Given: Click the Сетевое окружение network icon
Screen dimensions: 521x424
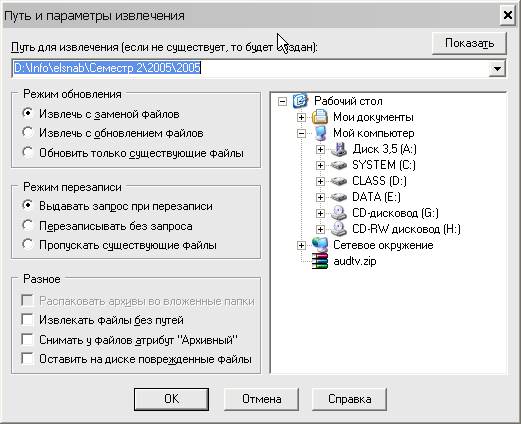Looking at the screenshot, I should point(320,245).
